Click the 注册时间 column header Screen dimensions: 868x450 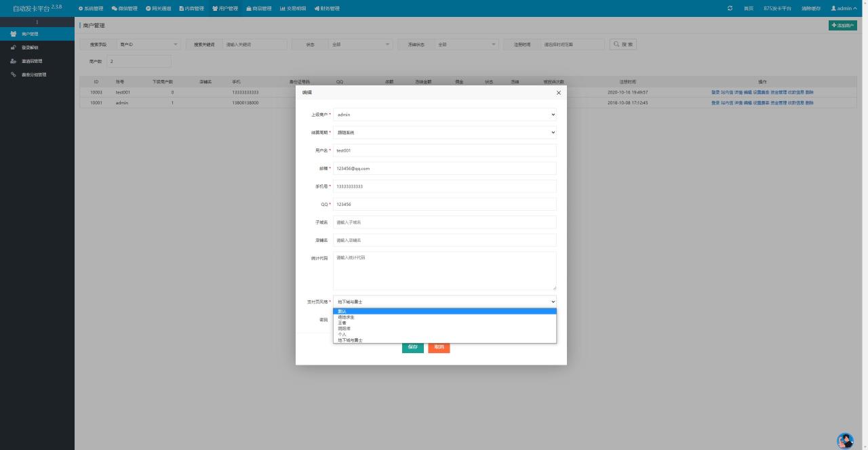pos(627,81)
